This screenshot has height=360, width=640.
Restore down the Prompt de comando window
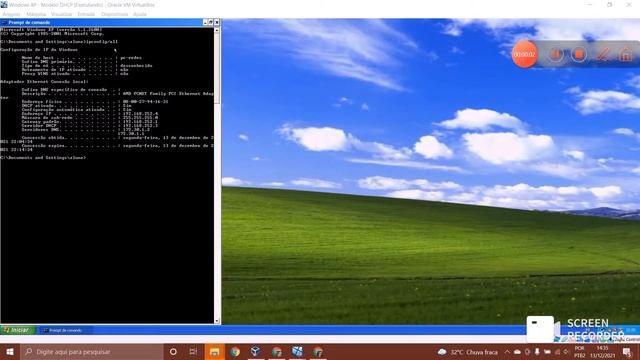click(211, 22)
